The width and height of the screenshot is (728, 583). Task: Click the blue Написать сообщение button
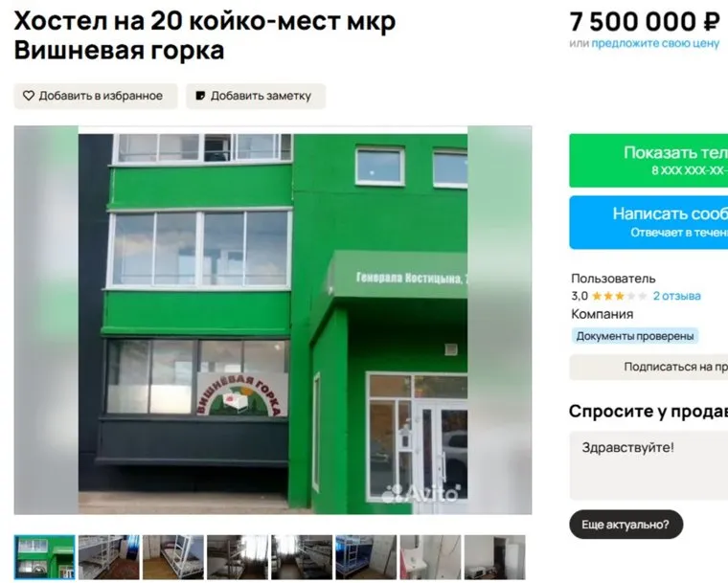coord(648,222)
